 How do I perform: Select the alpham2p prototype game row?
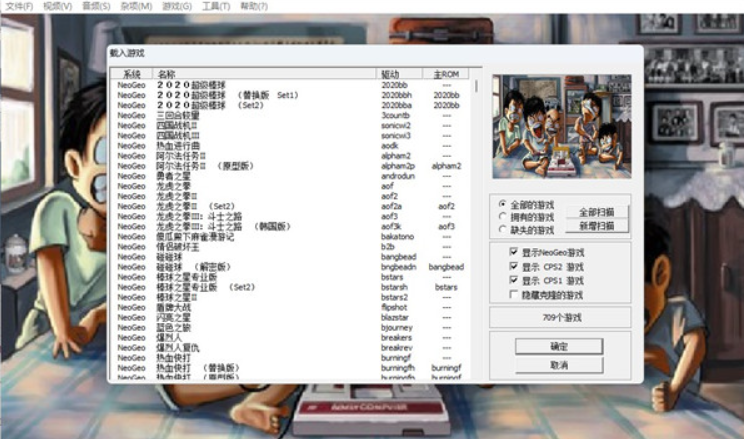point(291,166)
